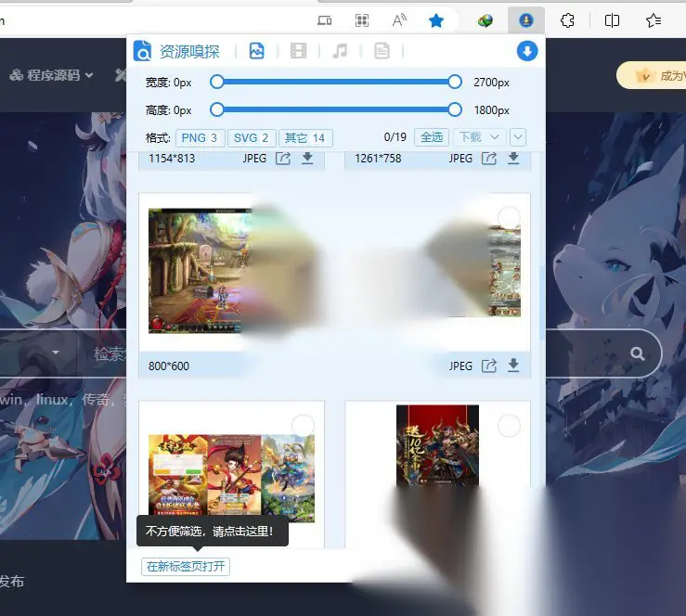The width and height of the screenshot is (686, 616).
Task: Open the 程序源码 menu on the webpage
Action: pos(52,75)
